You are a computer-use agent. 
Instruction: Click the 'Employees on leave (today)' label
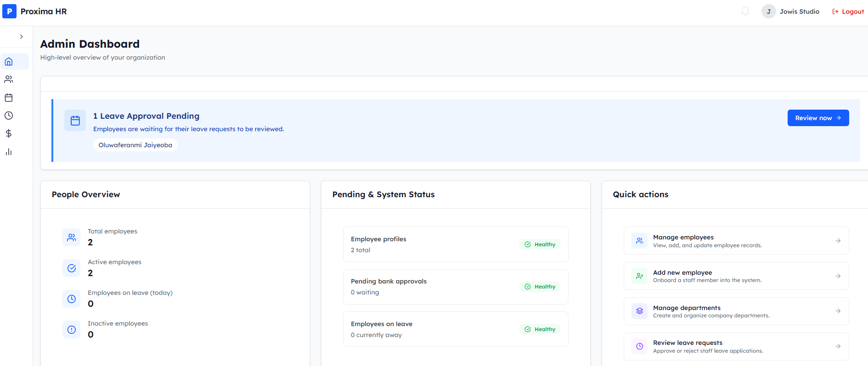tap(130, 293)
